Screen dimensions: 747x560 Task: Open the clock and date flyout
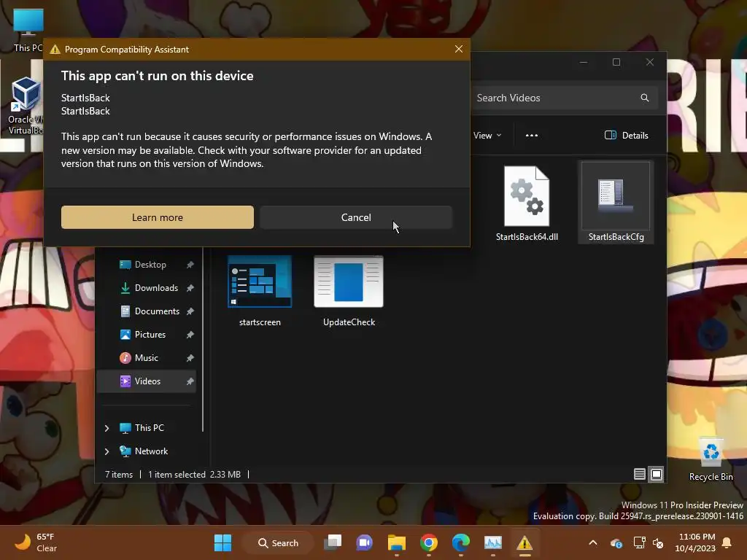695,542
